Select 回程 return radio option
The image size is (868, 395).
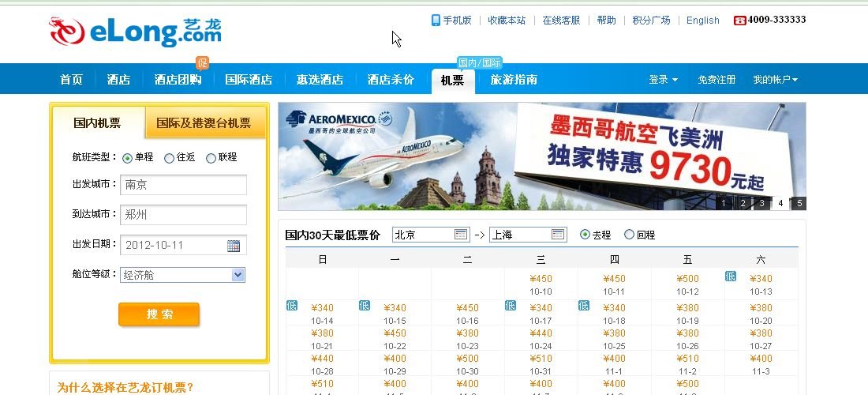(629, 235)
